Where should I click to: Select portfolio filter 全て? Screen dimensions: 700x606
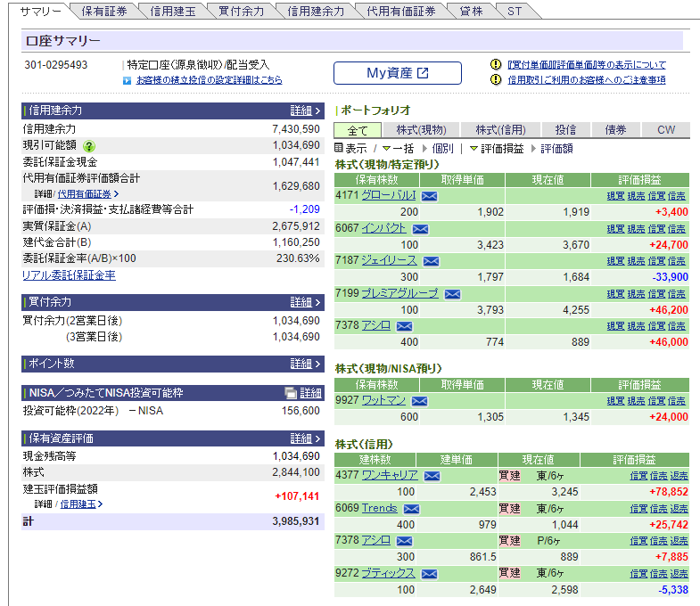(x=358, y=130)
